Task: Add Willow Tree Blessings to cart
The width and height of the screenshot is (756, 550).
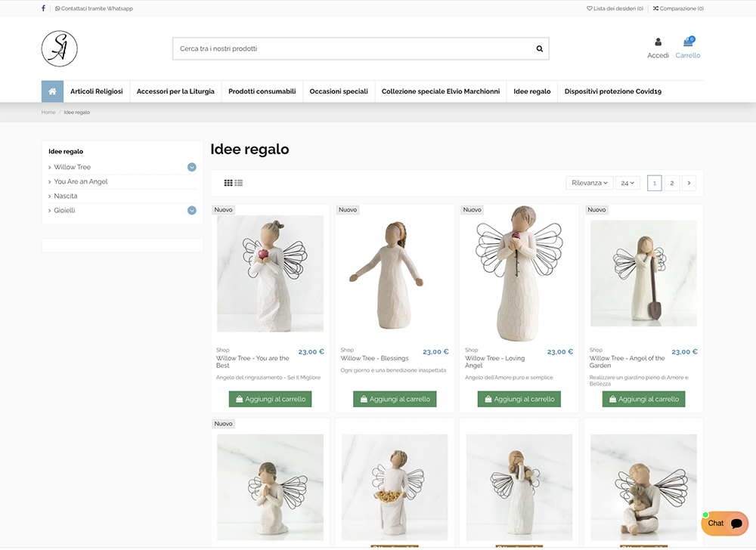Action: pyautogui.click(x=395, y=399)
